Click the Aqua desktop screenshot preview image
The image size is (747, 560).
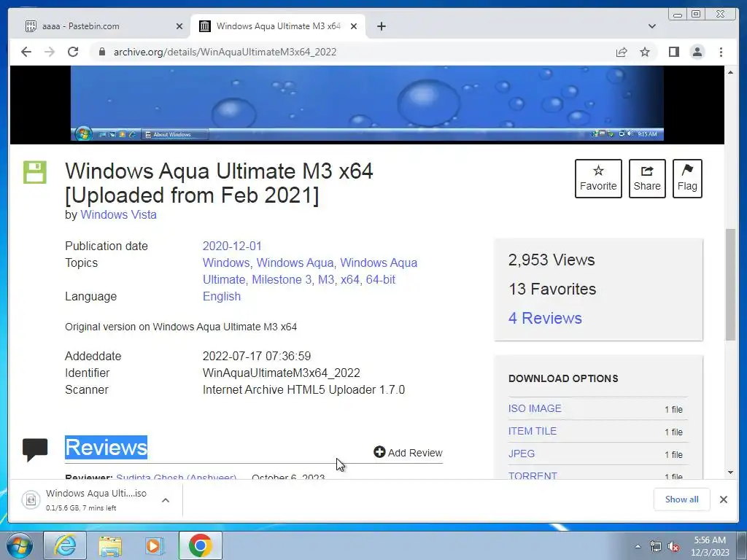(367, 104)
